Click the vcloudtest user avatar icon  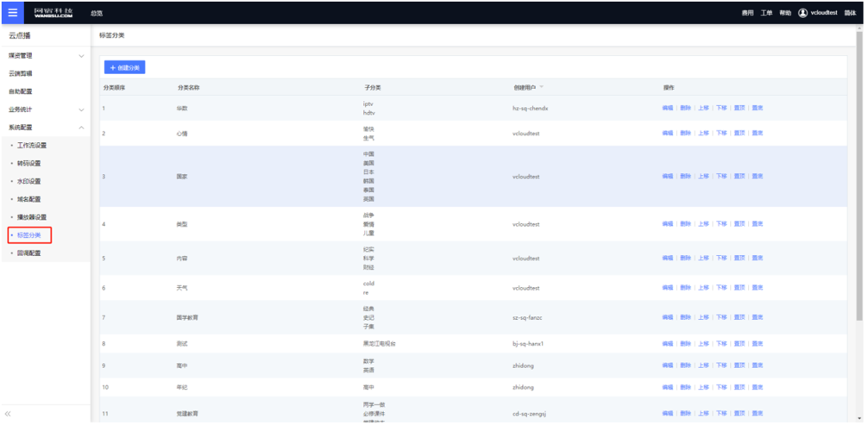coord(802,13)
